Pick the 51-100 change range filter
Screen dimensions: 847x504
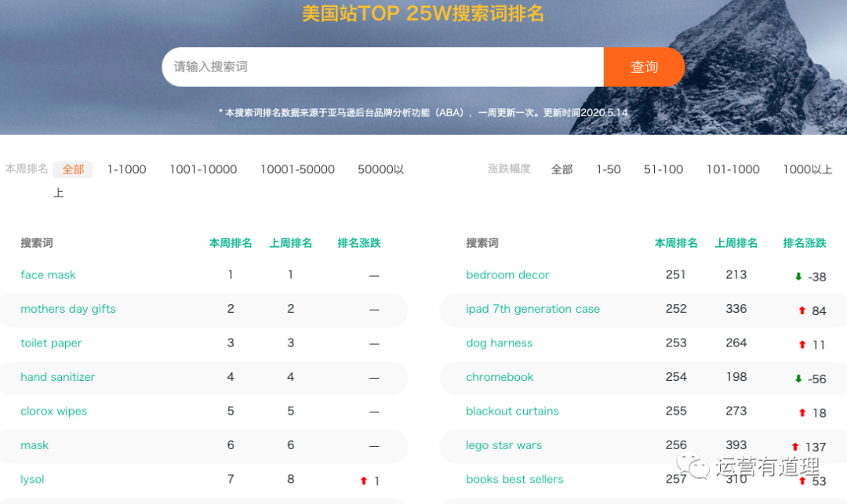point(663,169)
